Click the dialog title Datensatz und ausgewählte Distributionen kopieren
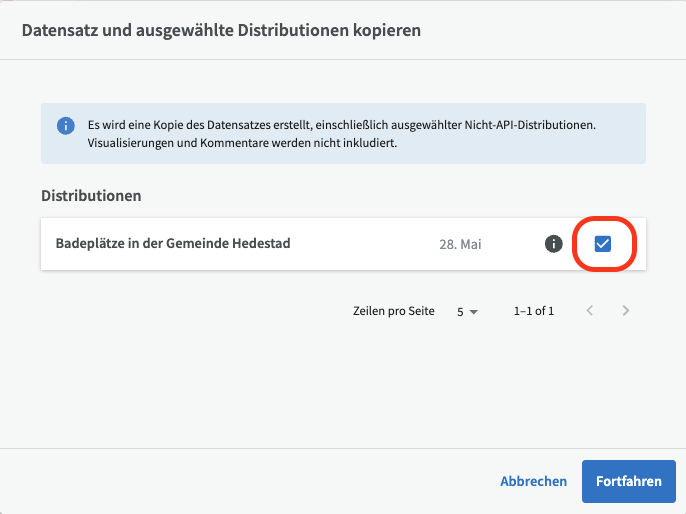Screen dimensions: 686x514 coord(221,30)
